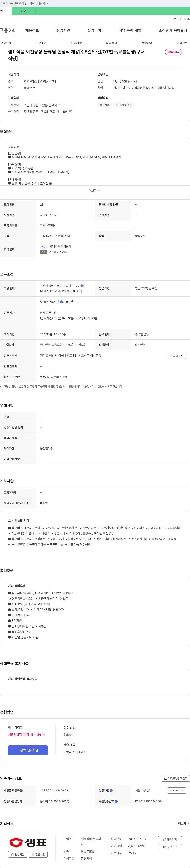Click the info icon next to 구인인증번호
Viewport: 190px width, 868px height.
click(116, 801)
